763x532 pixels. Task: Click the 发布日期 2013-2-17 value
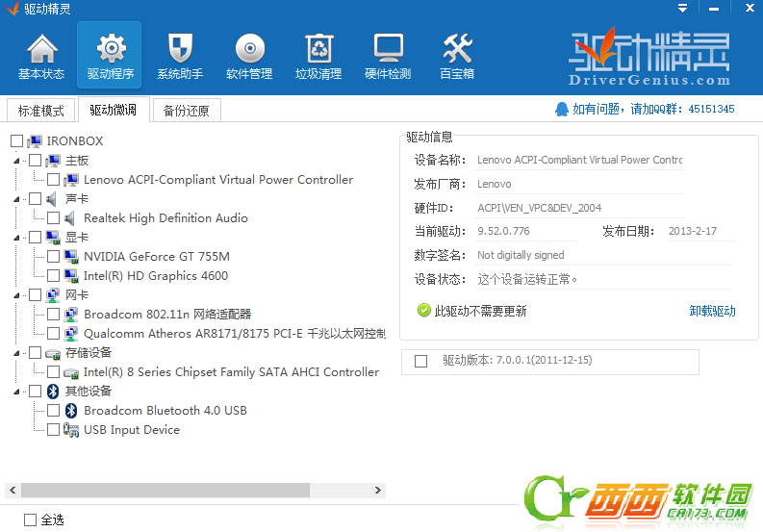pos(693,231)
